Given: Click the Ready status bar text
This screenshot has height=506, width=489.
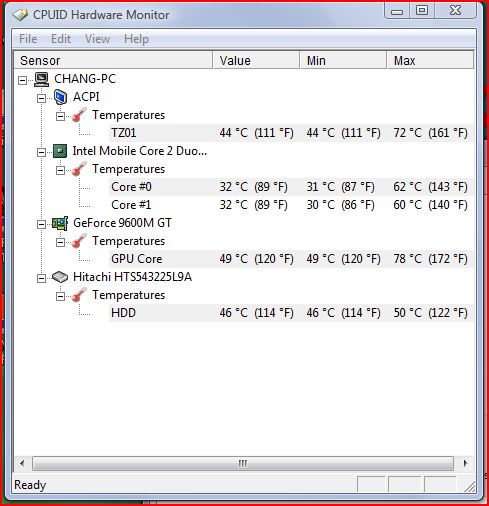Looking at the screenshot, I should pos(30,485).
